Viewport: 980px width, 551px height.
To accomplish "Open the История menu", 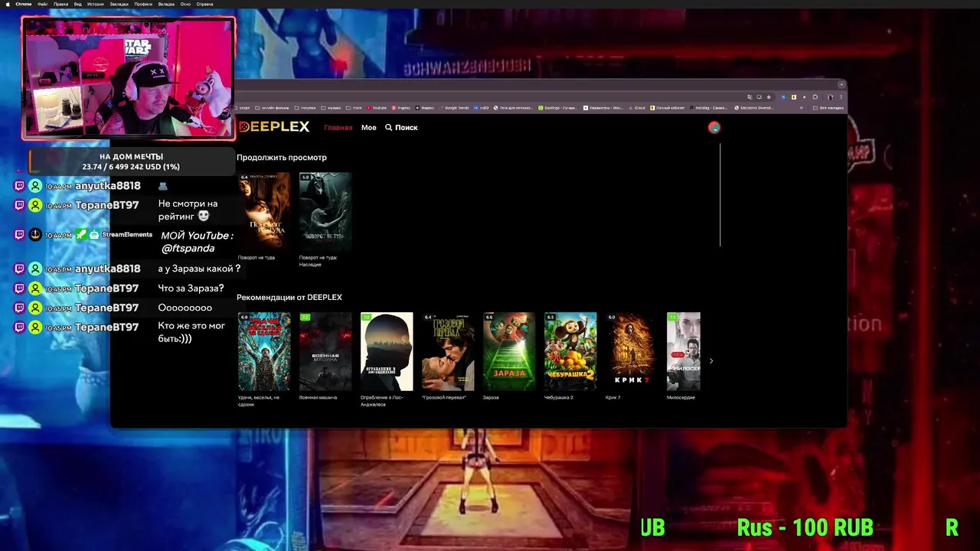I will pyautogui.click(x=96, y=4).
